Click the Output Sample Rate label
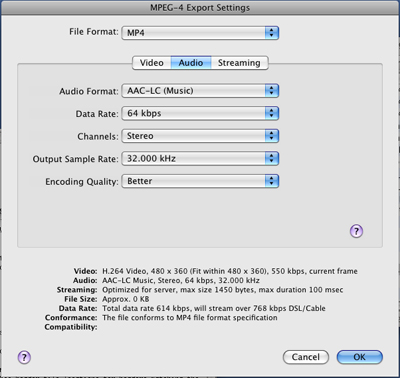This screenshot has width=400, height=378. pos(75,159)
